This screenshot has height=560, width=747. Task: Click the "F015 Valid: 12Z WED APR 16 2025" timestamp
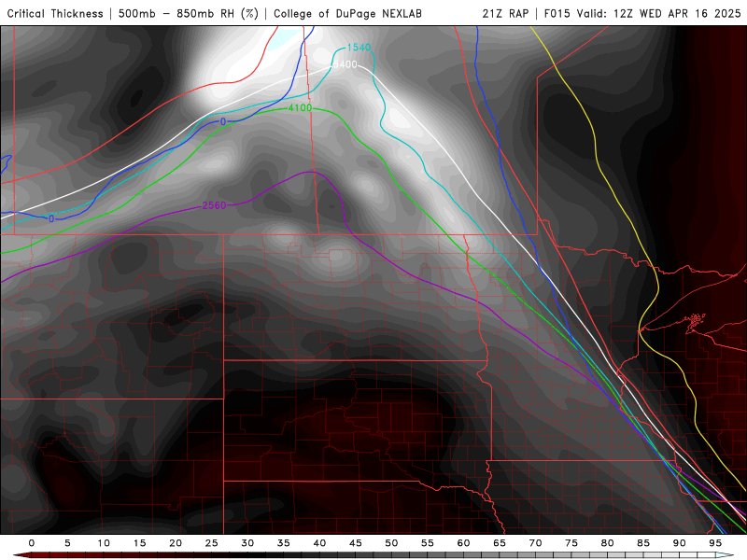click(x=642, y=14)
